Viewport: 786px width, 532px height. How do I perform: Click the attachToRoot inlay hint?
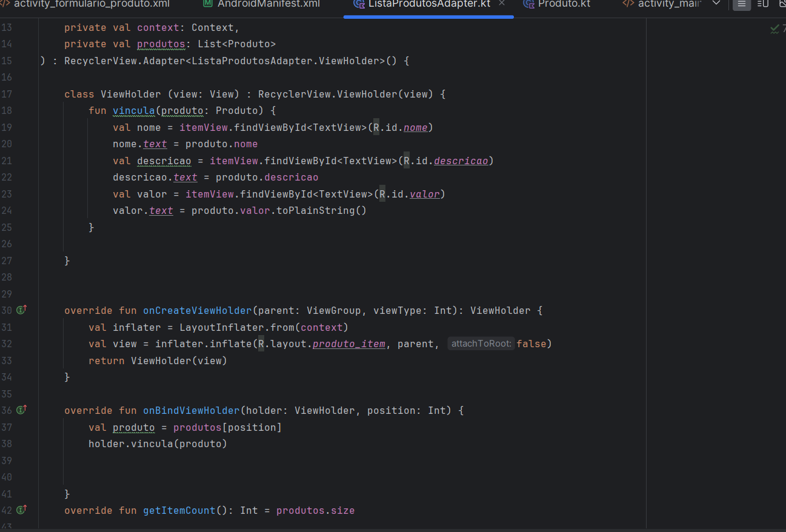(x=481, y=344)
